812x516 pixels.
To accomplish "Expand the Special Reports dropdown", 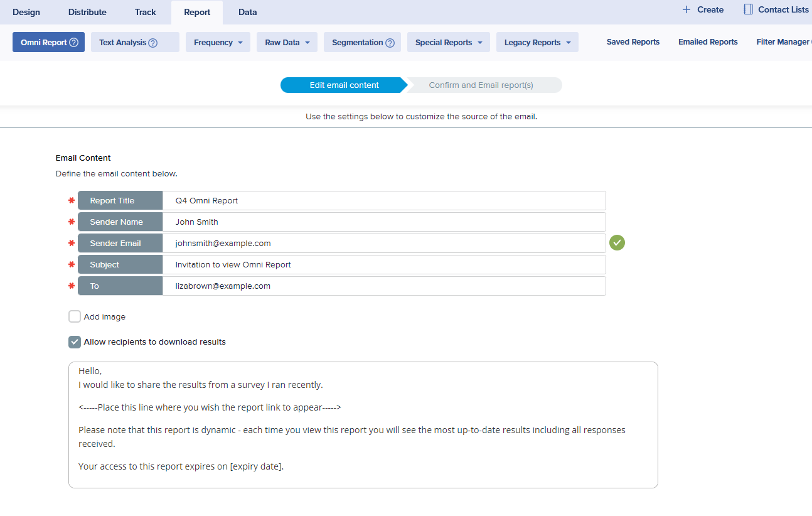I will (448, 43).
